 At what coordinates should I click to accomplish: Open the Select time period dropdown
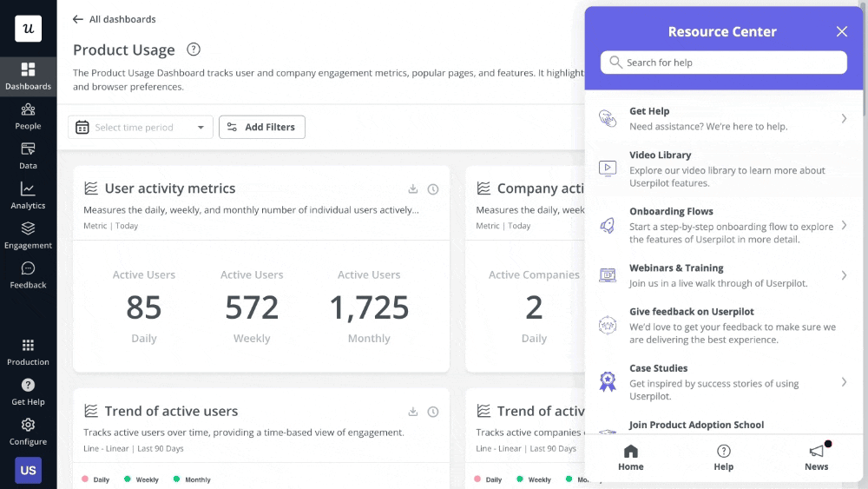141,128
